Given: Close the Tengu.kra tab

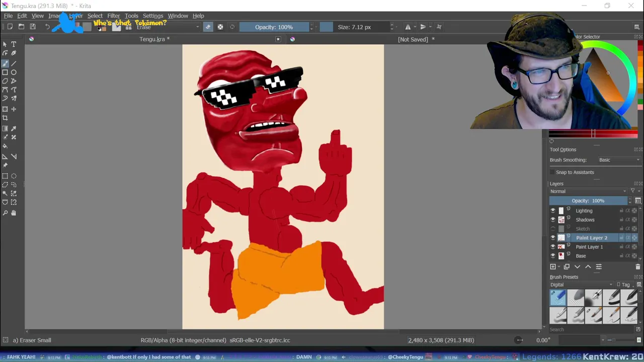Looking at the screenshot, I should 278,39.
